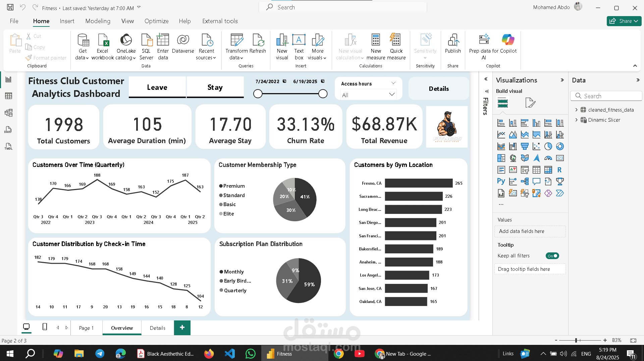
Task: Open the Modeling ribbon tab
Action: (98, 21)
